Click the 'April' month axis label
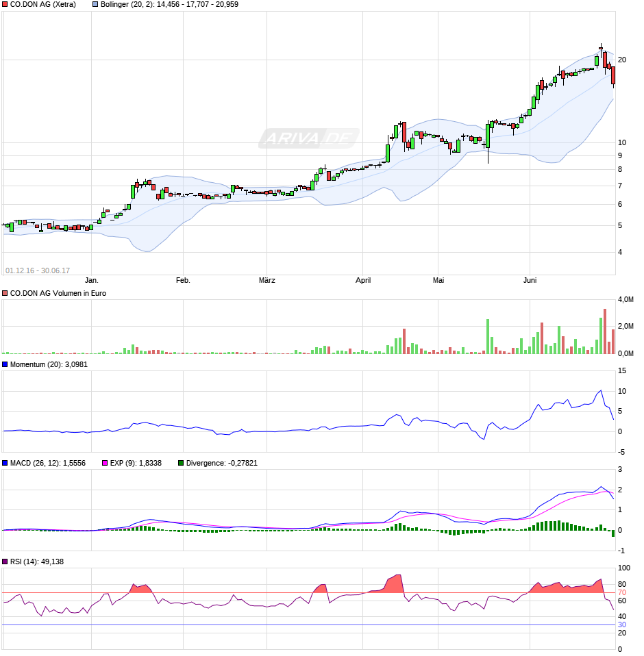The image size is (644, 656). 363,280
